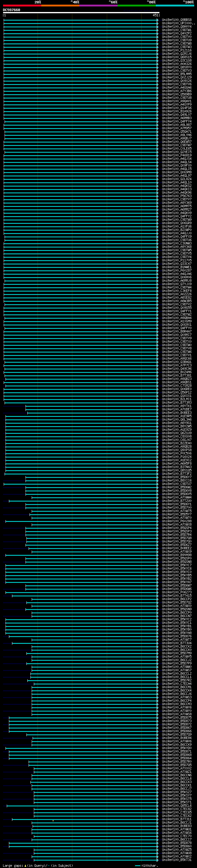The width and height of the screenshot is (197, 868).
Task: Click the white query bar spanning 1 to 451
Action: [81, 12]
